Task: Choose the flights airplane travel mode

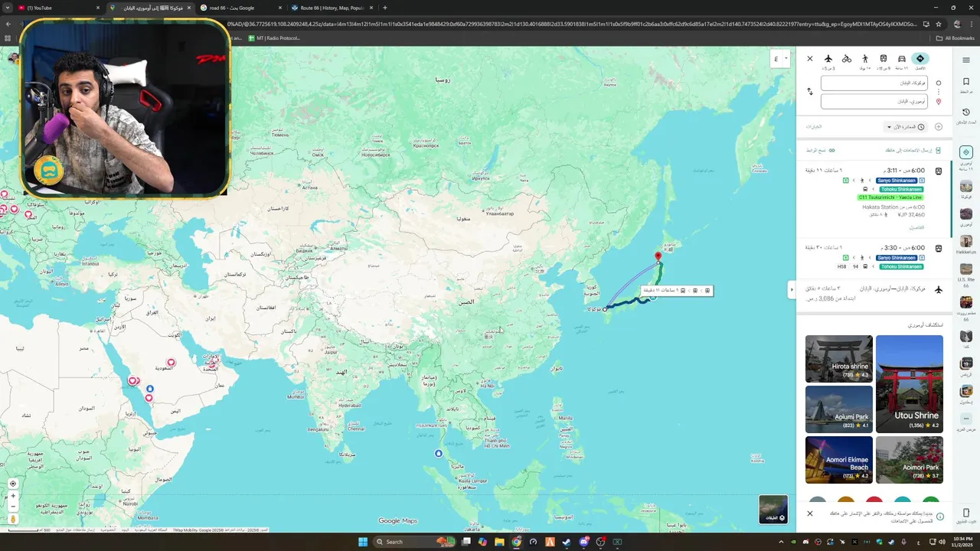Action: (x=828, y=59)
